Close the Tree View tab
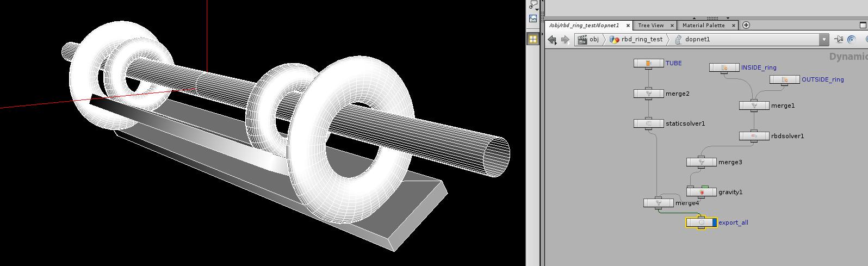The width and height of the screenshot is (868, 266). point(672,26)
